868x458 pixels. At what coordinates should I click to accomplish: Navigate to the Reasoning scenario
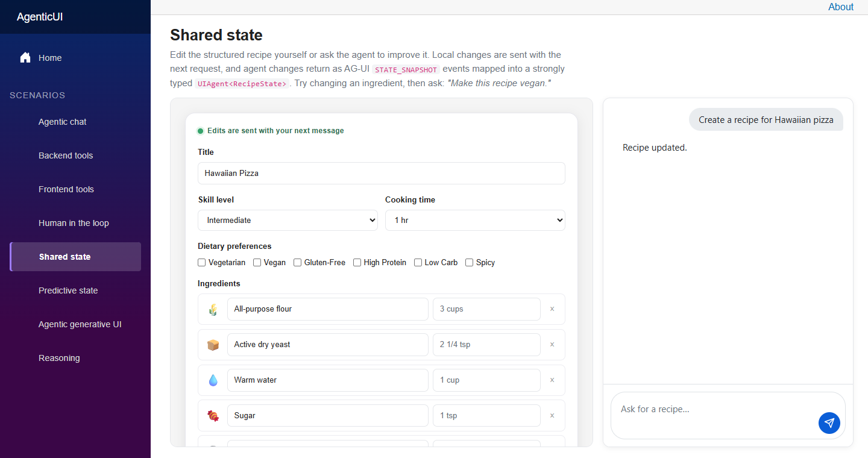point(75,358)
